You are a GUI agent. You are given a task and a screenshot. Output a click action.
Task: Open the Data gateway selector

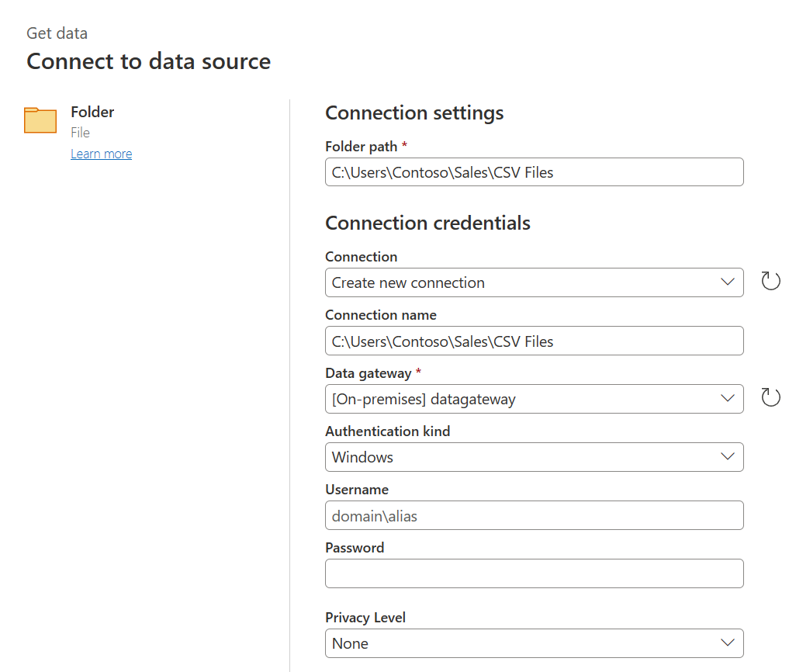point(534,399)
